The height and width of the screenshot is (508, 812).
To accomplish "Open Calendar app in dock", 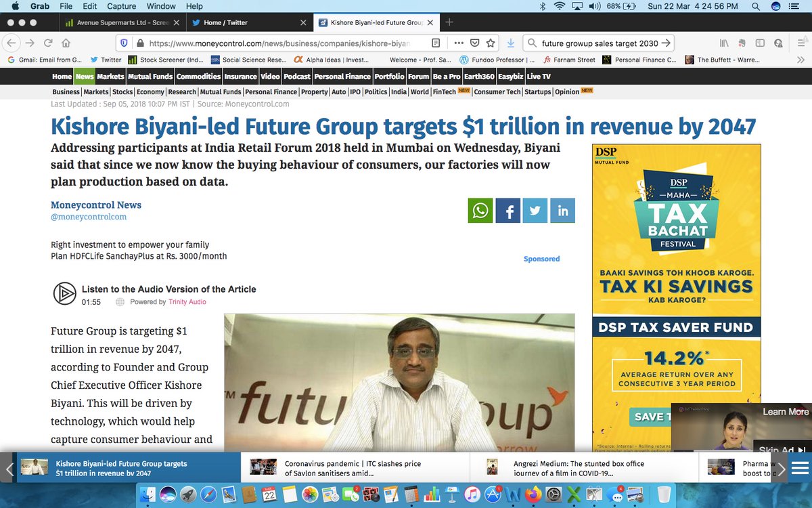I will click(269, 493).
